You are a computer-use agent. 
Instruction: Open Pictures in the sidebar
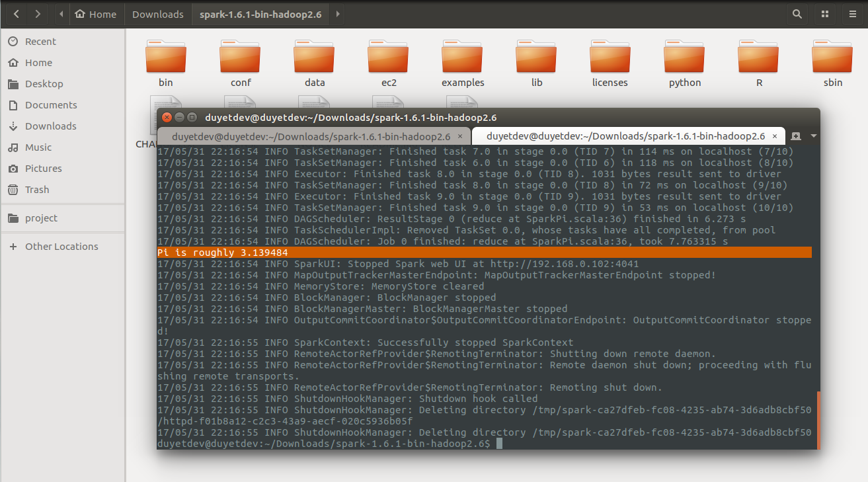click(x=62, y=169)
